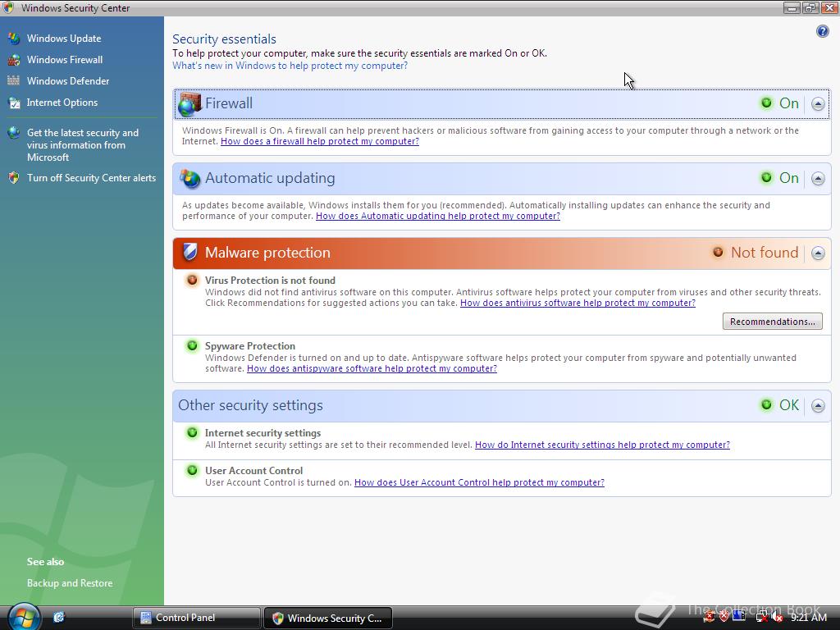Open the help question mark icon
The width and height of the screenshot is (840, 630).
(x=822, y=31)
